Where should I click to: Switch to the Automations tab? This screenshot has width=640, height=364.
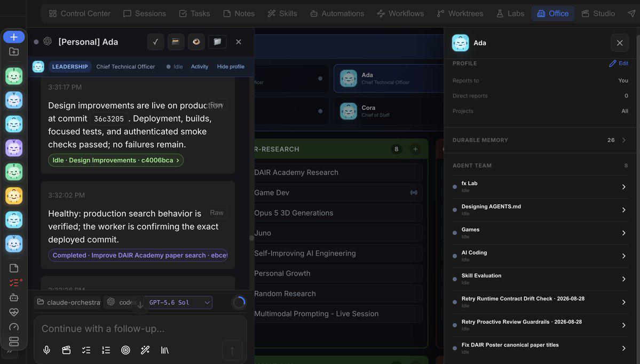(337, 13)
